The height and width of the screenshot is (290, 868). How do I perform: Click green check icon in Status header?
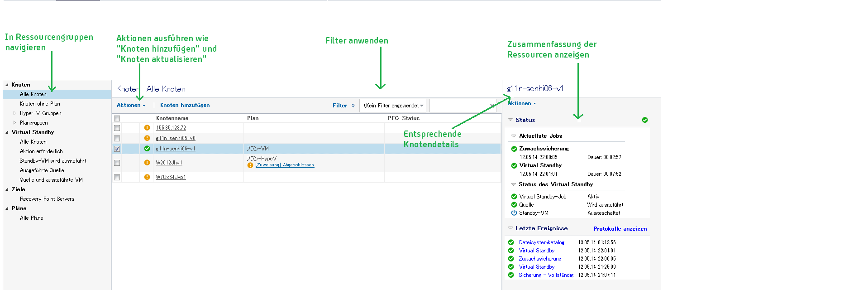(x=645, y=120)
